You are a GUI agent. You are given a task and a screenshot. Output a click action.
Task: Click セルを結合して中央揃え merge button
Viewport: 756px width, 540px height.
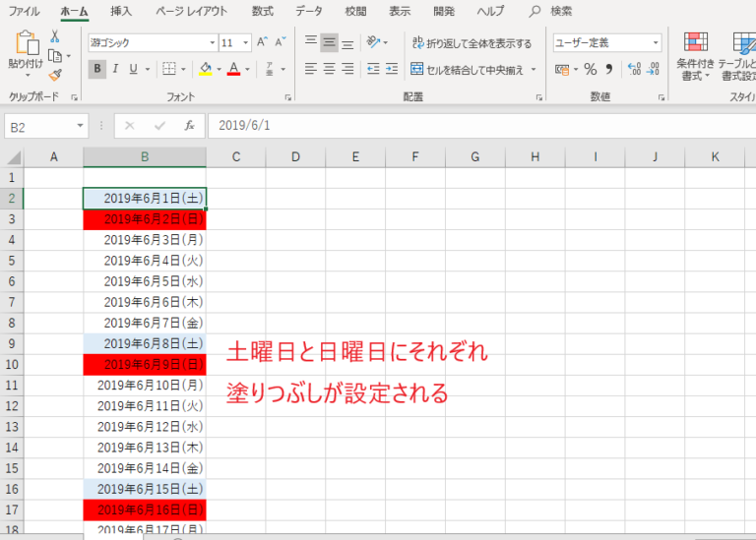467,70
